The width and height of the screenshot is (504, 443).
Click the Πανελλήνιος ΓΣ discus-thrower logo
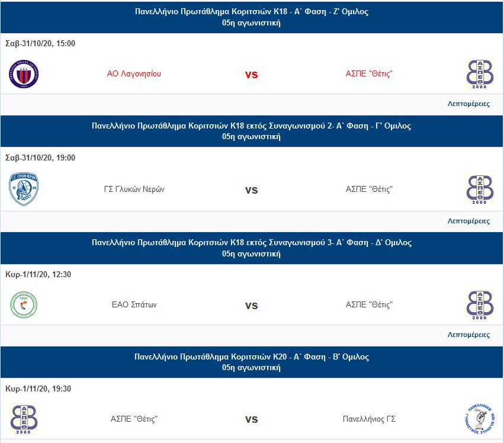(x=480, y=419)
